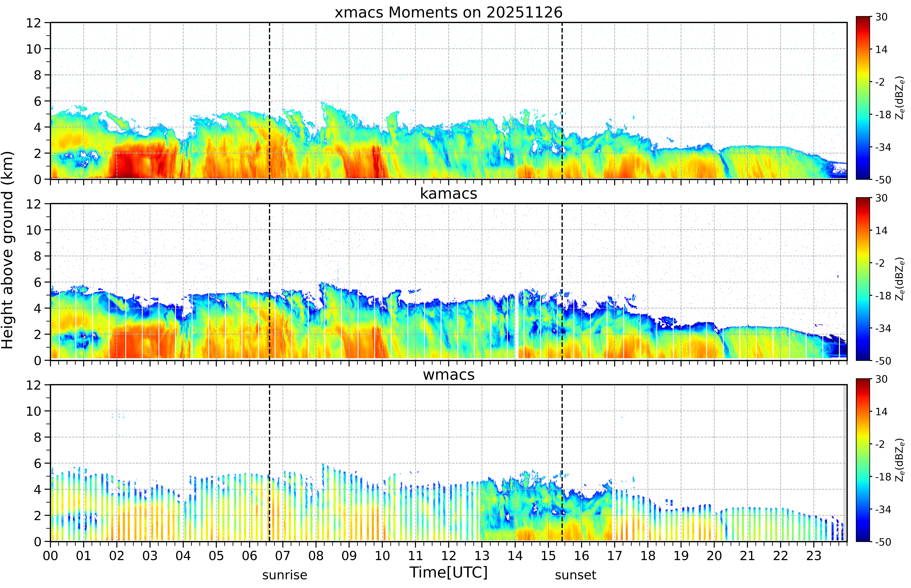Viewport: 911px width, 588px height.
Task: Click the sunrise dashed line in wmacs panel
Action: (x=269, y=463)
